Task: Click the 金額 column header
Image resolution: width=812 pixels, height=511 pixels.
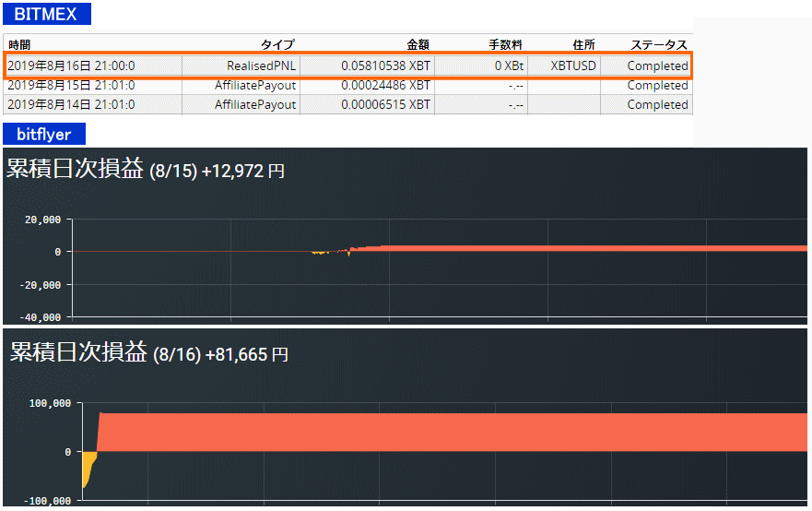Action: click(x=418, y=45)
